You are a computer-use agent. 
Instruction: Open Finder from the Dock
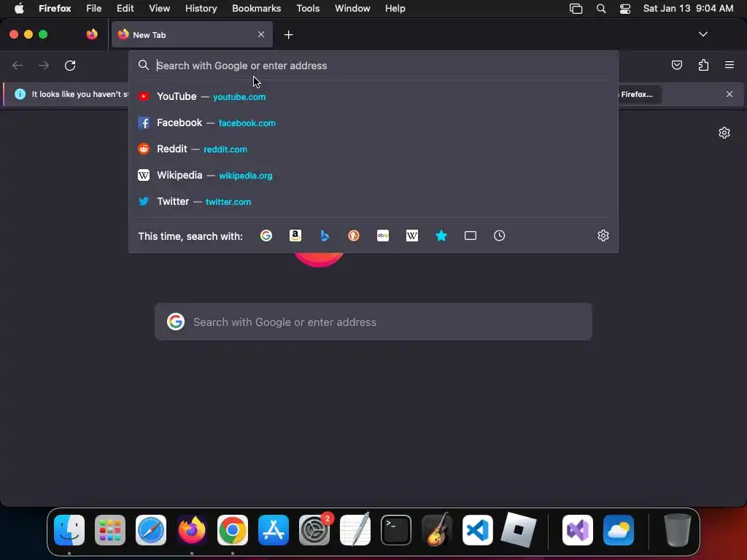[69, 530]
